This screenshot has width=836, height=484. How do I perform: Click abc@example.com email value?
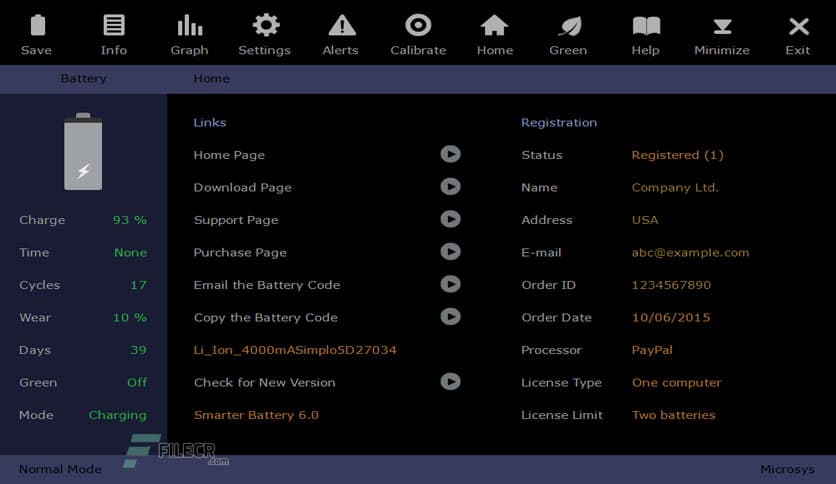tap(690, 253)
